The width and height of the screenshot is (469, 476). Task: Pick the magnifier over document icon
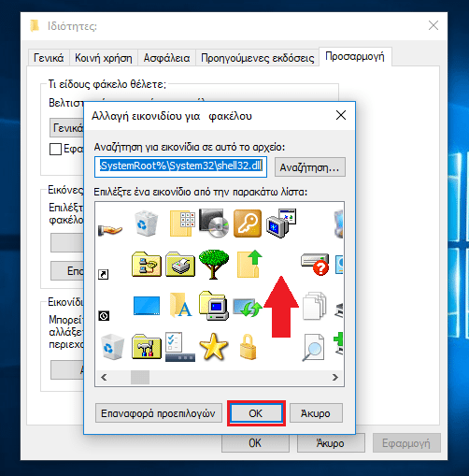tap(314, 348)
